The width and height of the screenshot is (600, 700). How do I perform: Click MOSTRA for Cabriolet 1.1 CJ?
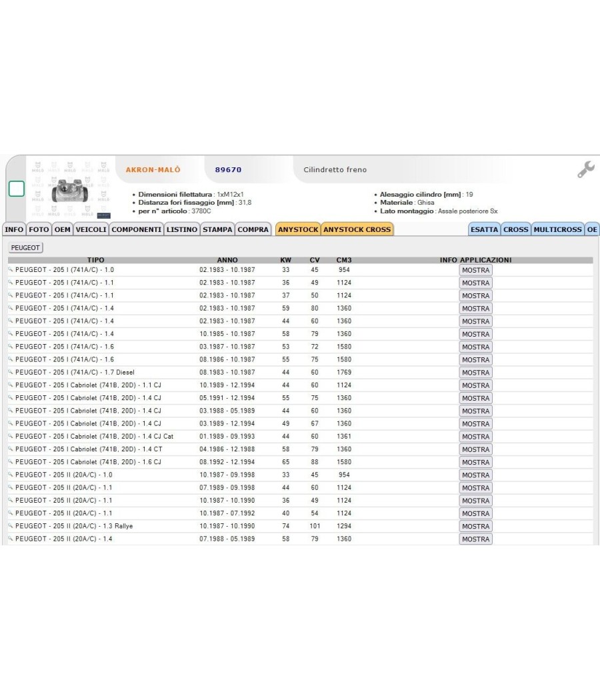pos(476,385)
